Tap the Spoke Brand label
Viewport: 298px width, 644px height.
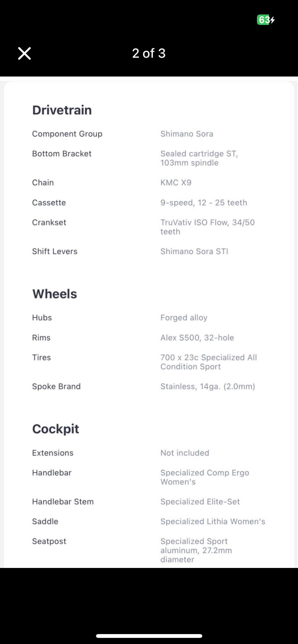(56, 386)
